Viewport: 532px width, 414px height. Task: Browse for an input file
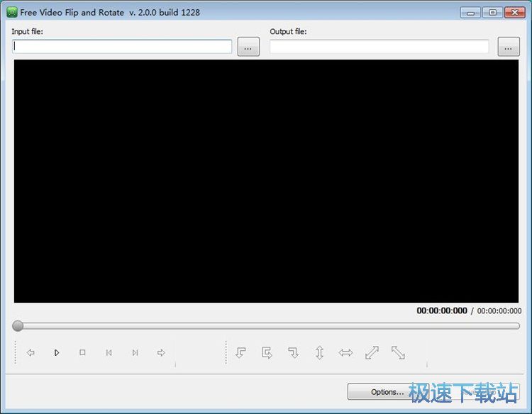(248, 47)
